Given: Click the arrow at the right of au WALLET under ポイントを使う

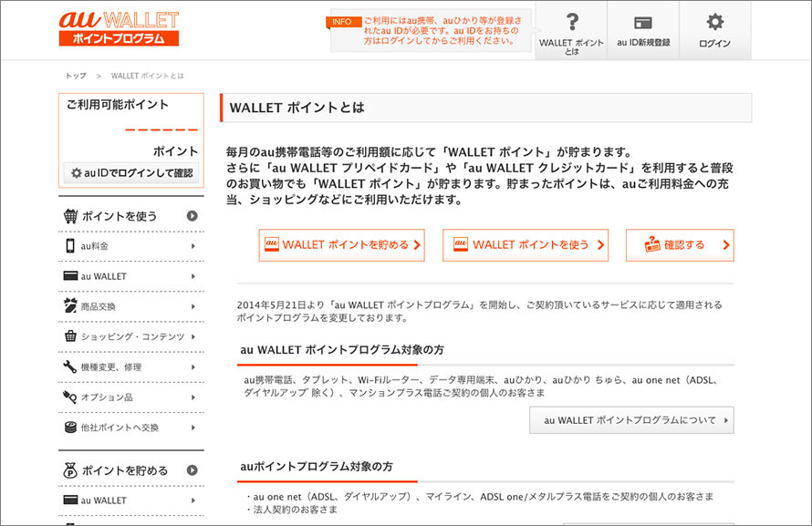Looking at the screenshot, I should click(x=193, y=276).
